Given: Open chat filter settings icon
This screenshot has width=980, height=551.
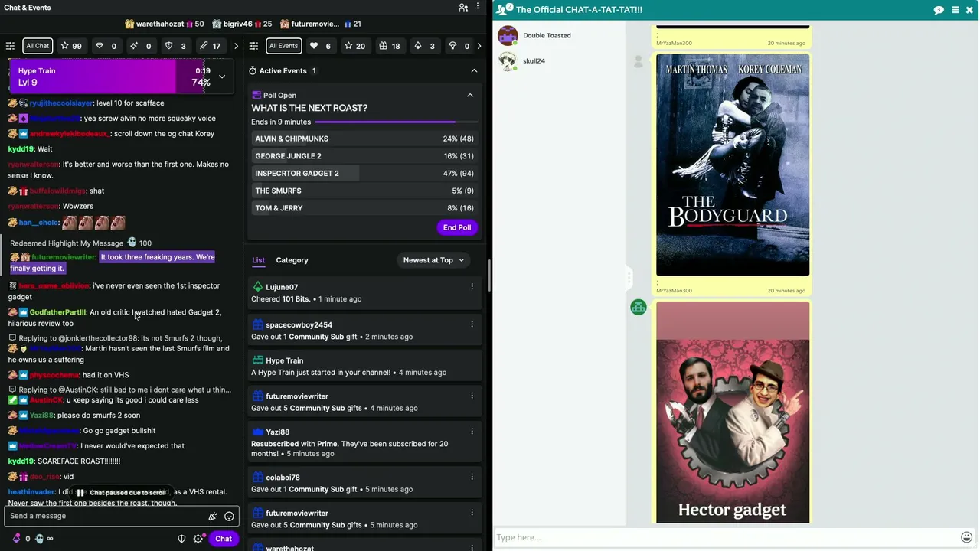Looking at the screenshot, I should click(10, 46).
